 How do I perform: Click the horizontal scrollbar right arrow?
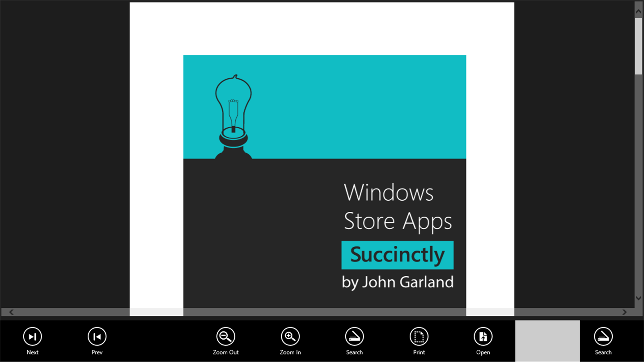[624, 312]
